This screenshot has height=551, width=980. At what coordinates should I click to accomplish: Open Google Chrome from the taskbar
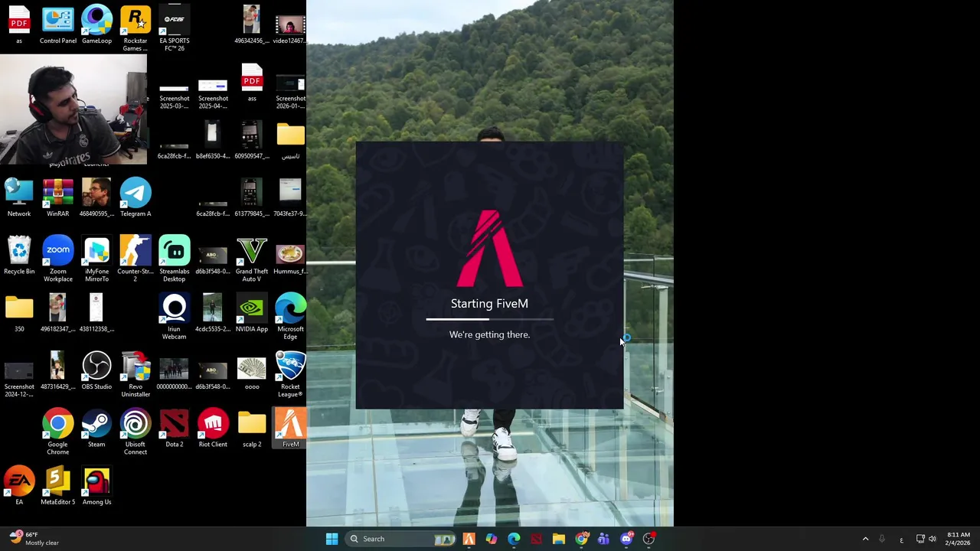point(582,539)
